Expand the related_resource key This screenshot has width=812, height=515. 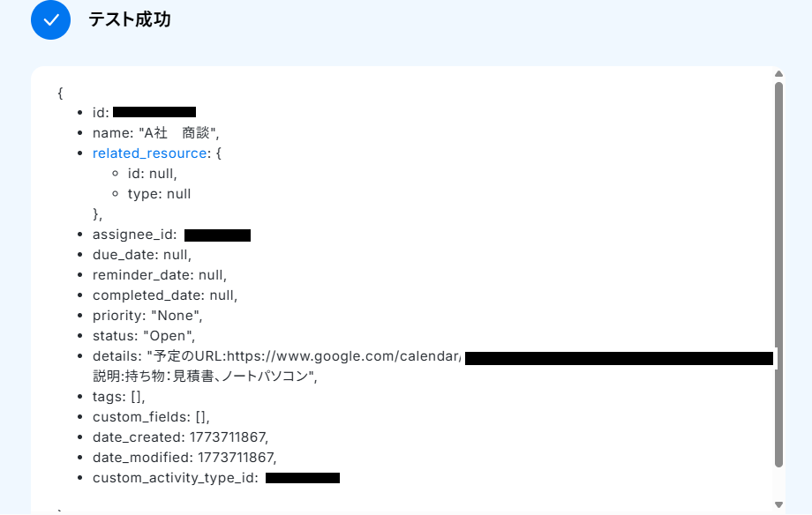point(149,153)
